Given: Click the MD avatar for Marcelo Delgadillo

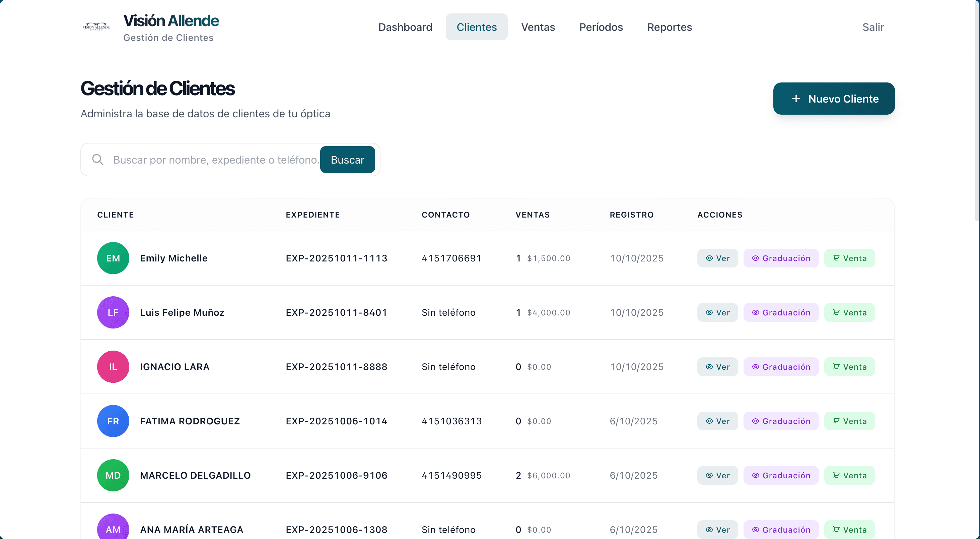Looking at the screenshot, I should point(113,475).
